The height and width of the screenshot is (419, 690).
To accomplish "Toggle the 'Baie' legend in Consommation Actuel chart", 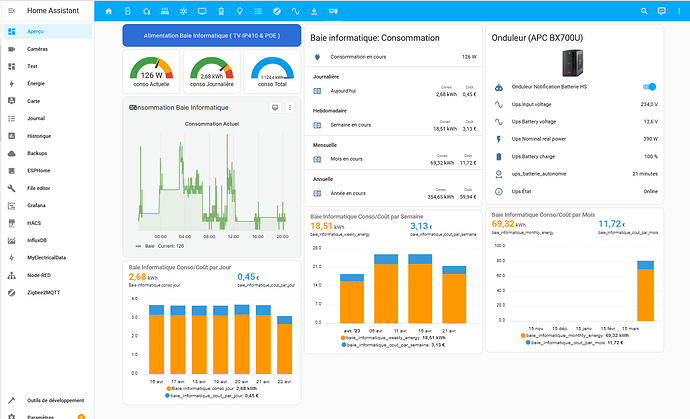I will [150, 245].
